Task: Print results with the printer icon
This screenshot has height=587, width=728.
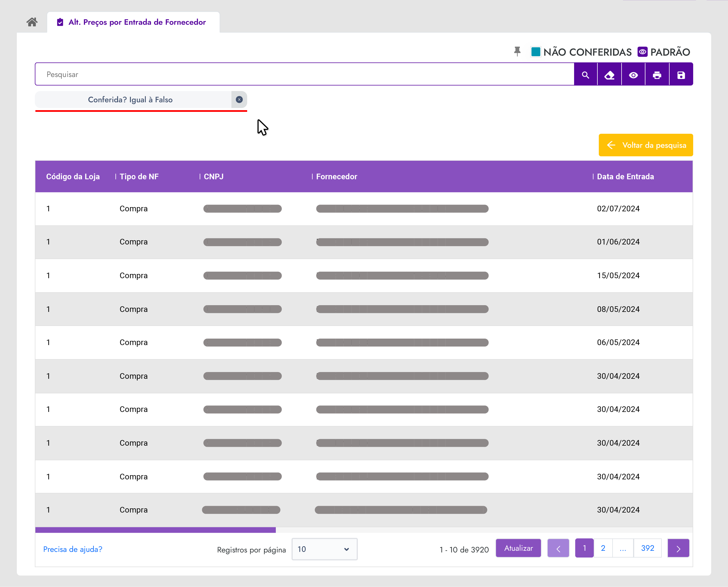Action: tap(657, 74)
